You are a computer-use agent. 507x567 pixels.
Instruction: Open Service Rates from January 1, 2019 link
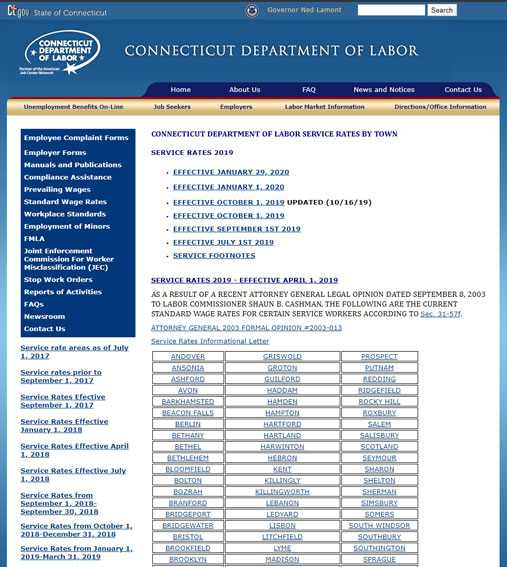pyautogui.click(x=76, y=553)
